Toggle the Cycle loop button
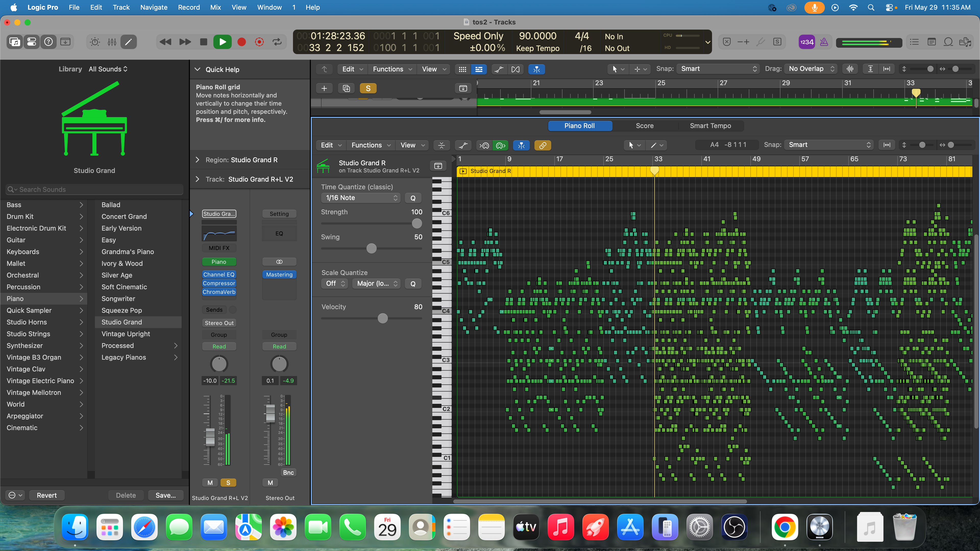Viewport: 980px width, 551px height. pos(277,42)
